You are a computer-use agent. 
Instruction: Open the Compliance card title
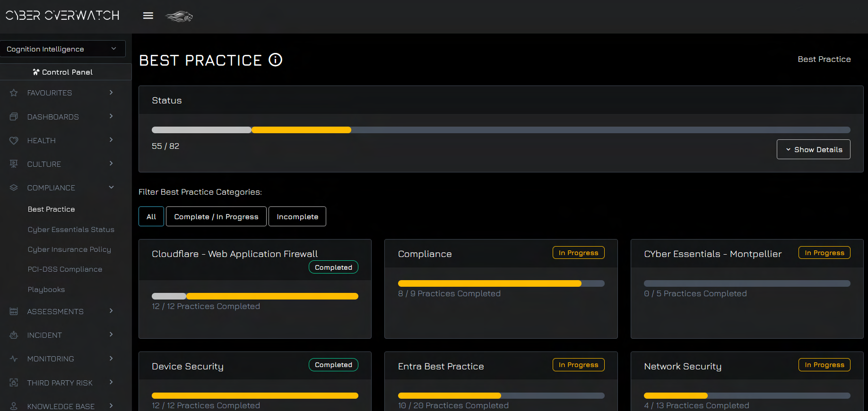425,254
